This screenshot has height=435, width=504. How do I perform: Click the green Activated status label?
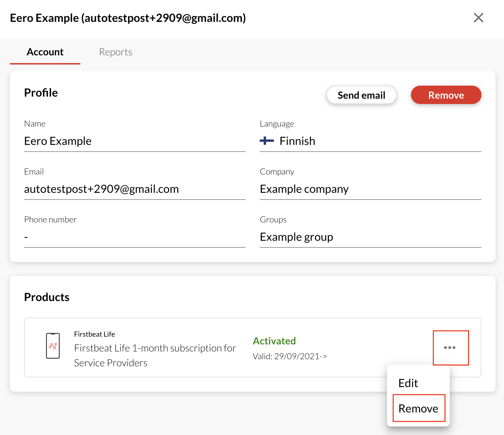[274, 341]
